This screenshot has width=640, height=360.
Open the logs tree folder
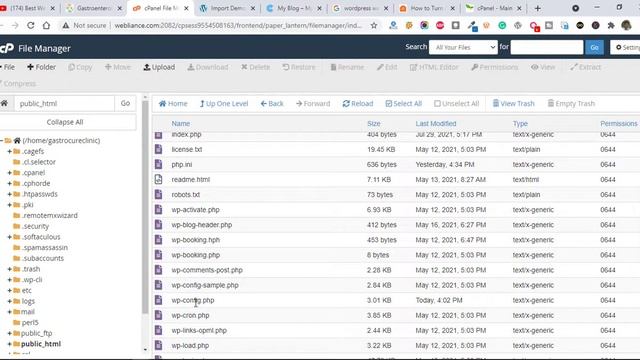coord(28,301)
